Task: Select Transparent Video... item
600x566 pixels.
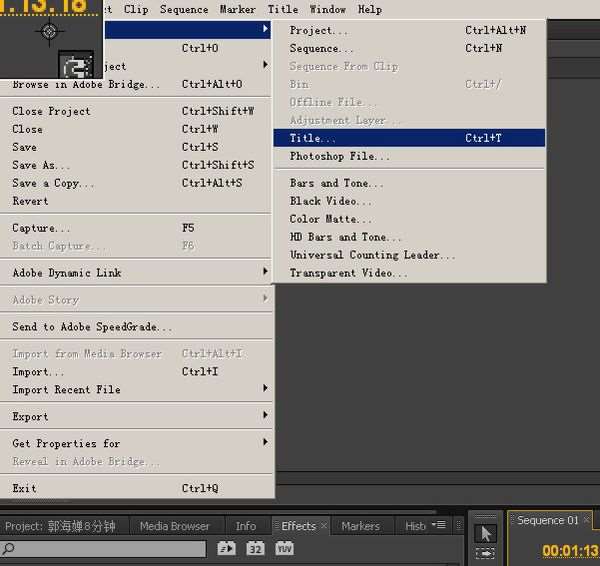Action: [x=409, y=273]
